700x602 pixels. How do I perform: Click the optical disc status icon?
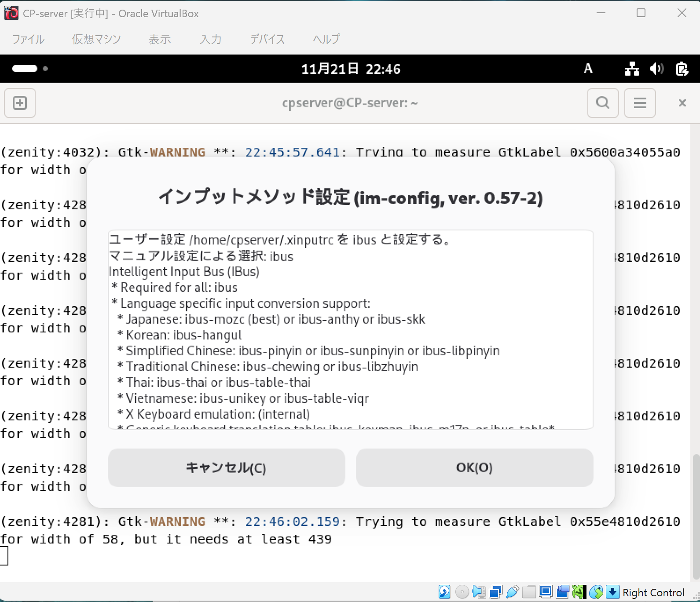click(462, 592)
